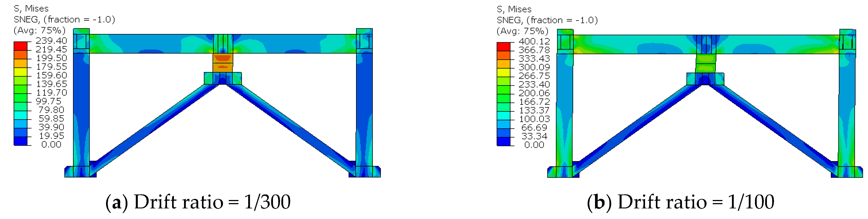Screen dimensions: 868x219
Task: Select the legend value '159.60'
Action: tap(52, 75)
